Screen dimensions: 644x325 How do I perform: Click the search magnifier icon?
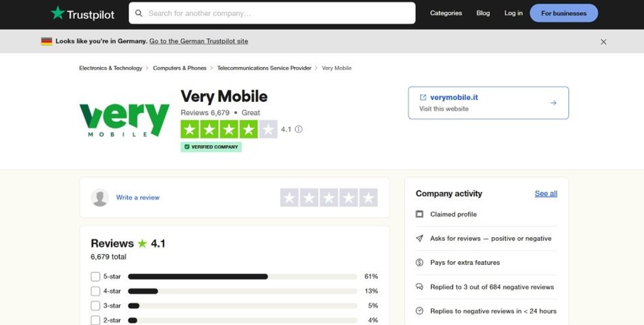pyautogui.click(x=139, y=13)
